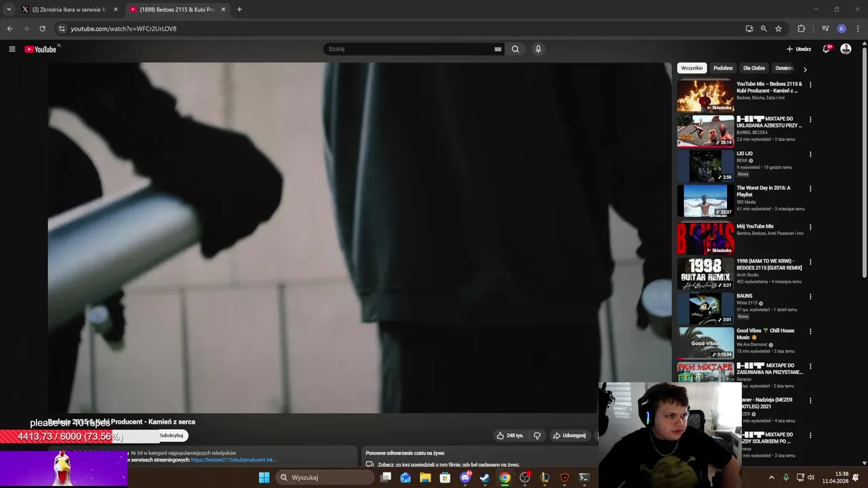Open options for YouTube Mix – Bedoes 2115
868x488 pixels.
click(x=810, y=85)
